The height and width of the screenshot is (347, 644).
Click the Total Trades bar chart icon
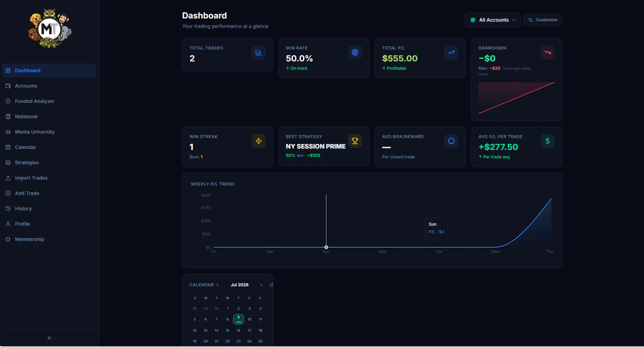[259, 52]
